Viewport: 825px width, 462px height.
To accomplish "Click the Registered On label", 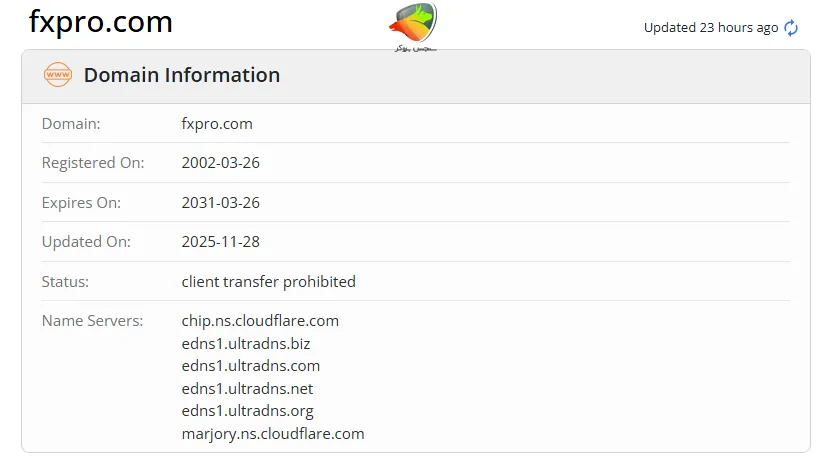I will pyautogui.click(x=93, y=163).
